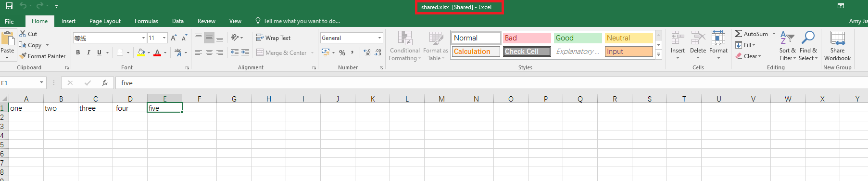Viewport: 868px width, 181px height.
Task: Open the font name combo box
Action: pos(110,38)
